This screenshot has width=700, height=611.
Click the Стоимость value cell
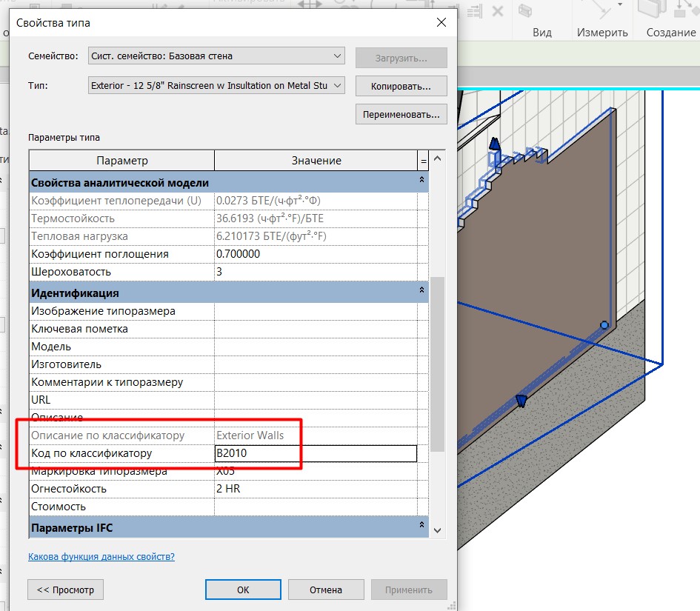[316, 507]
